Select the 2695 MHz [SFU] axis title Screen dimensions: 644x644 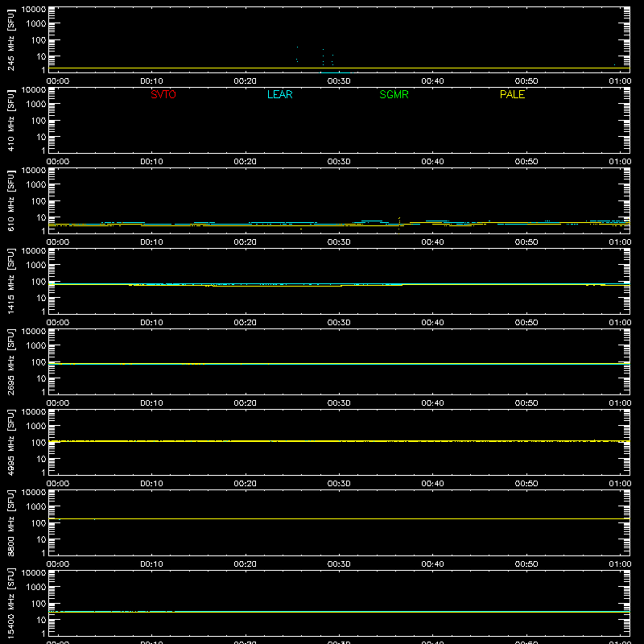pyautogui.click(x=11, y=361)
